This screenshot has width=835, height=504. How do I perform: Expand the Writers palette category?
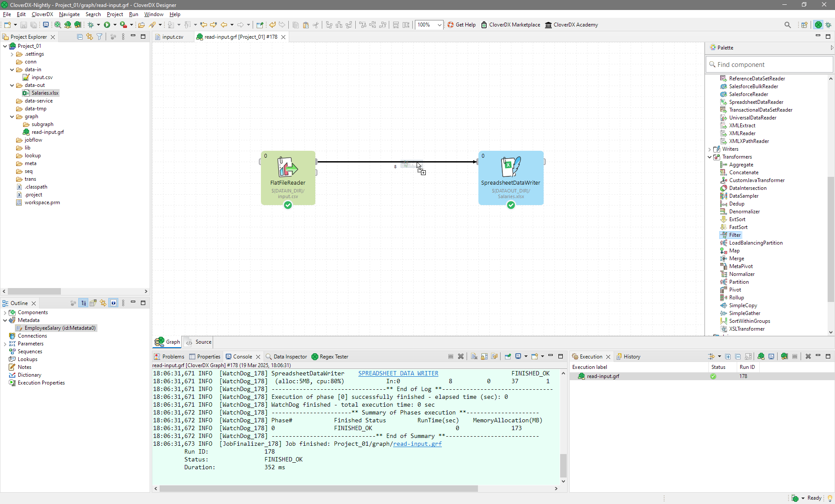click(x=710, y=149)
